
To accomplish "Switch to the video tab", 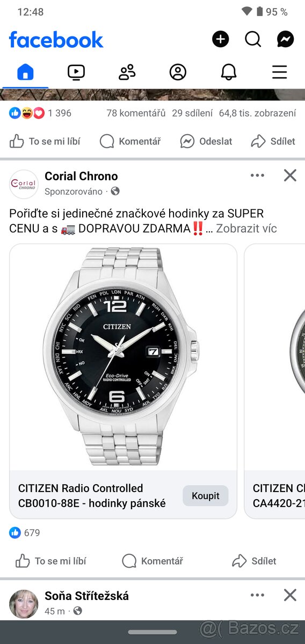I will click(x=76, y=72).
